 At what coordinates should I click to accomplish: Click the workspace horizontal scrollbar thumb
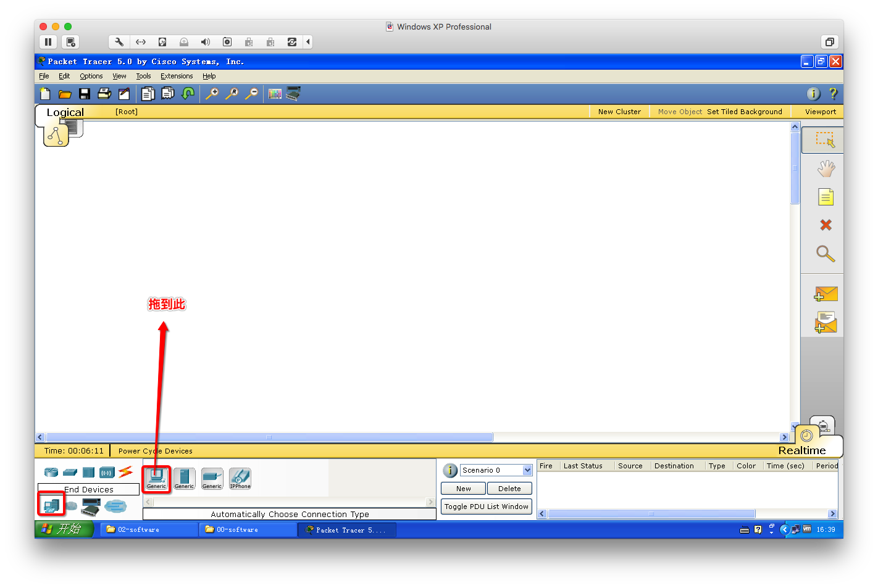269,437
